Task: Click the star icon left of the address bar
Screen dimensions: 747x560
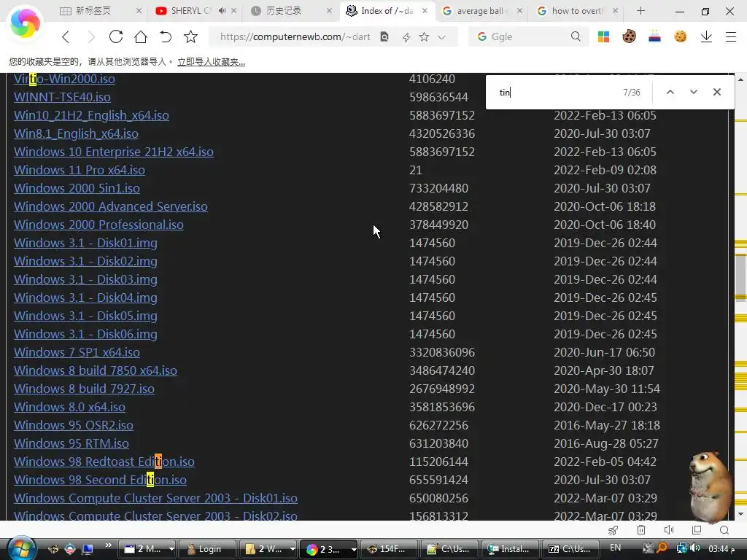Action: click(190, 36)
